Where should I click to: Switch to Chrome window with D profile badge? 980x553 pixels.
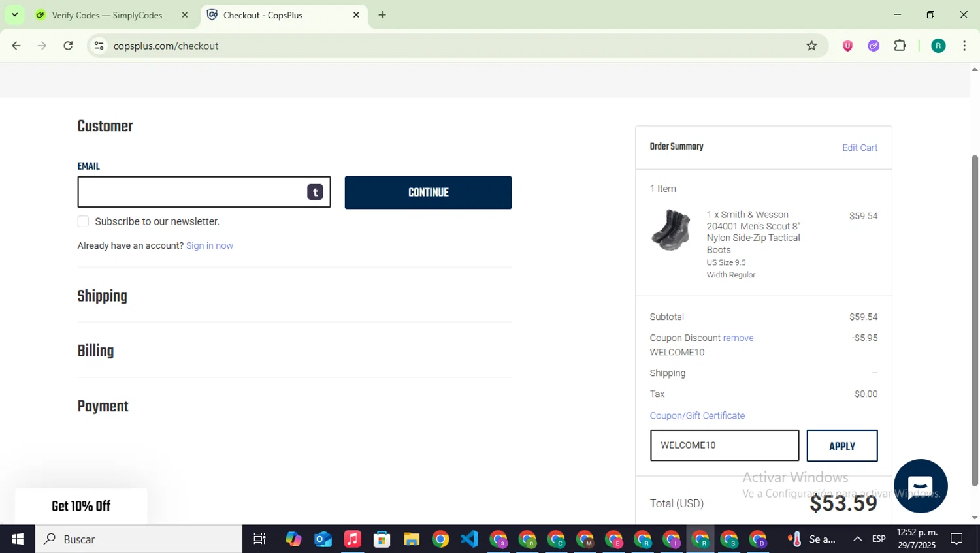pyautogui.click(x=759, y=539)
